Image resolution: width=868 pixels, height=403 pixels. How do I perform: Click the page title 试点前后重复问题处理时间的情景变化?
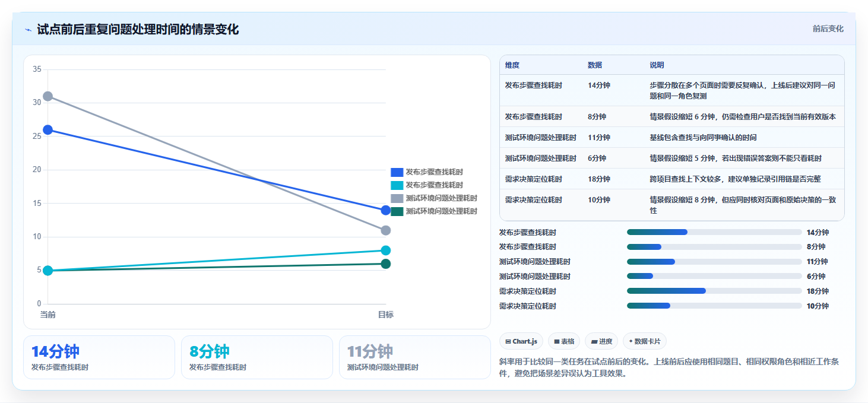(138, 30)
